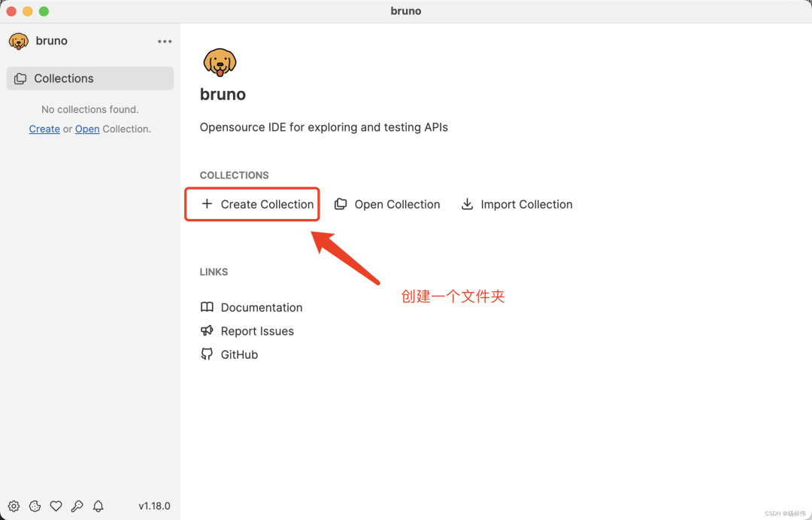
Task: Click the Create link in sidebar
Action: tap(44, 129)
